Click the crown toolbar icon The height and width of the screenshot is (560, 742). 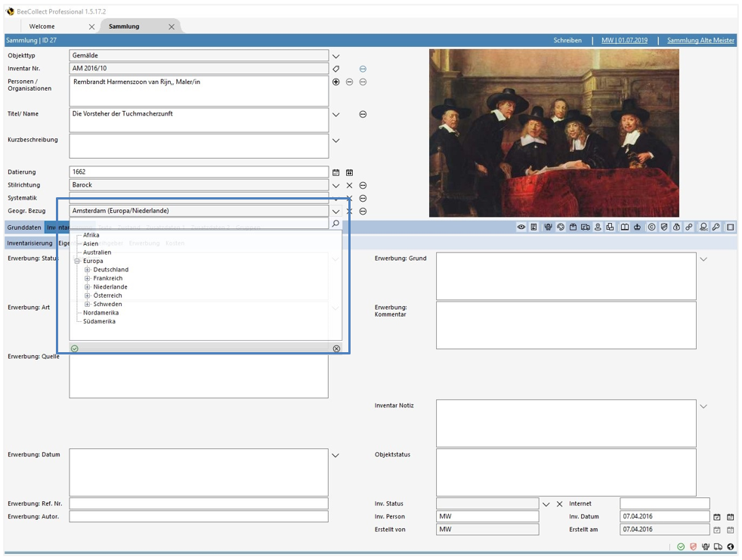pyautogui.click(x=637, y=225)
